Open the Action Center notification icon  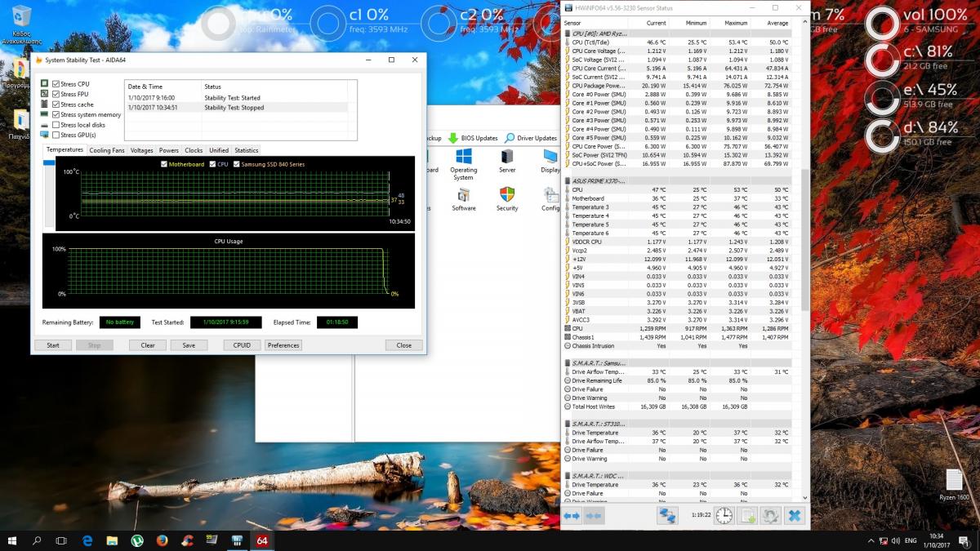pyautogui.click(x=964, y=540)
